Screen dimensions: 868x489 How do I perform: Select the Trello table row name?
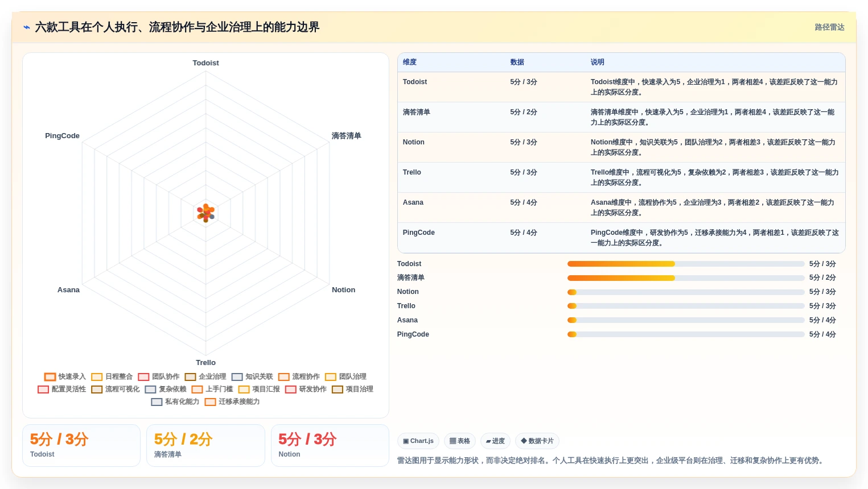pos(412,172)
